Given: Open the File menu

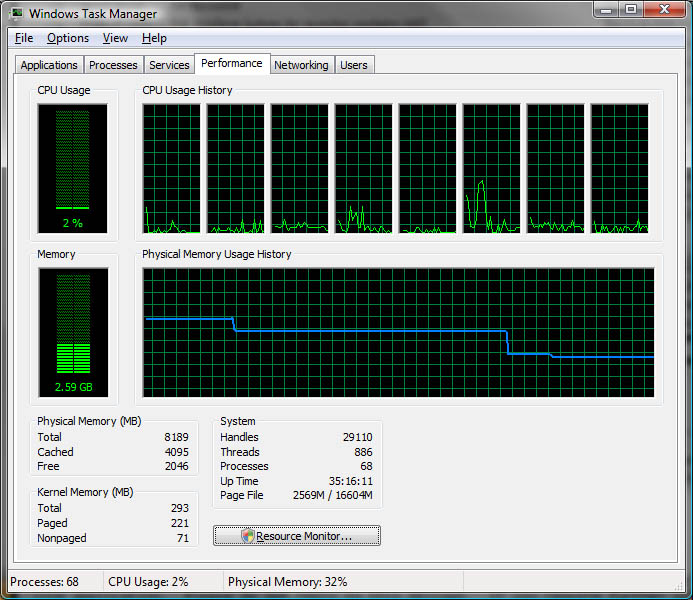Looking at the screenshot, I should [24, 38].
